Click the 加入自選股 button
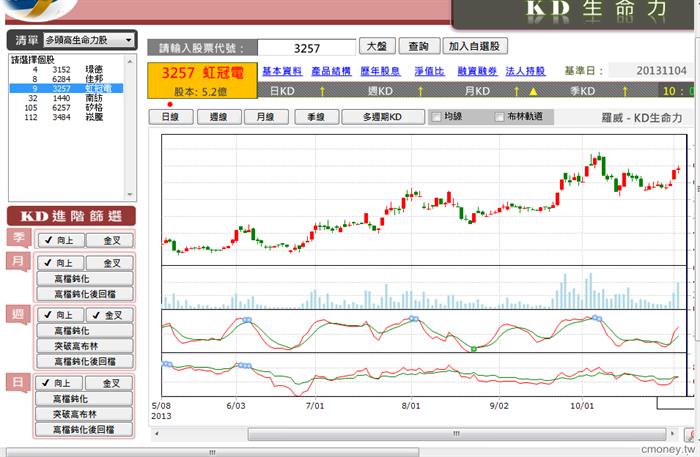700x457 pixels. [x=475, y=46]
